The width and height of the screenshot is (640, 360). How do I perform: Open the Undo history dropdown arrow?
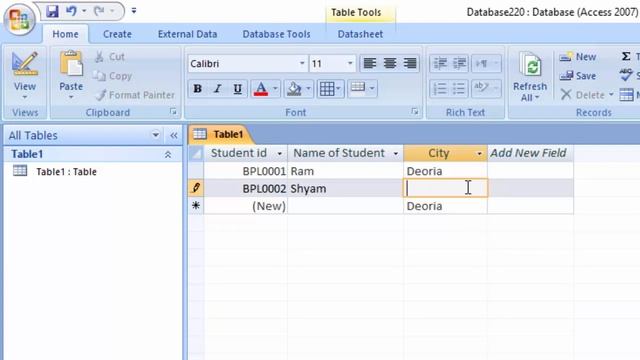[x=84, y=11]
